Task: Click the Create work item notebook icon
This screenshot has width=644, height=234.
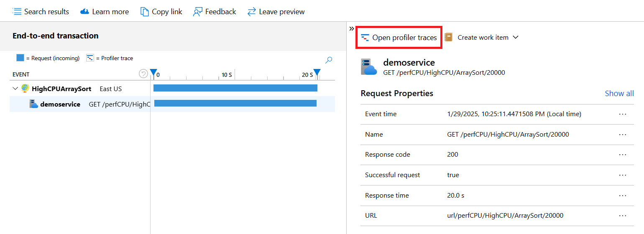Action: point(449,37)
